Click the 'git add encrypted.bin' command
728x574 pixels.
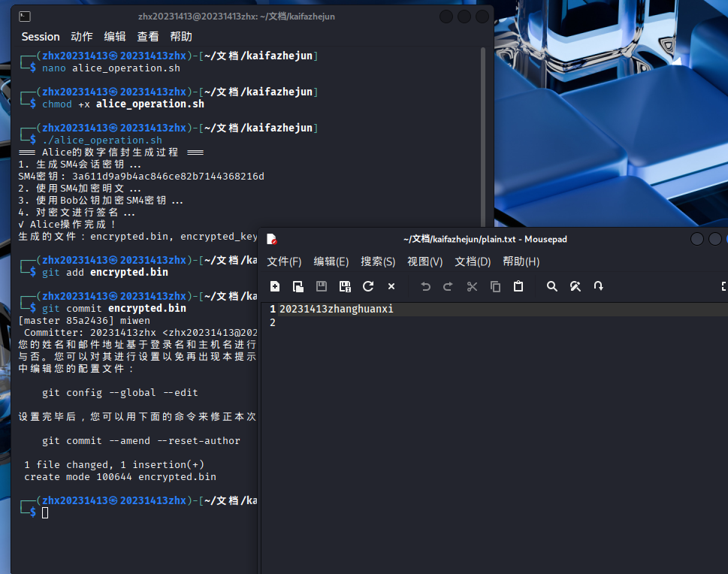(x=105, y=273)
